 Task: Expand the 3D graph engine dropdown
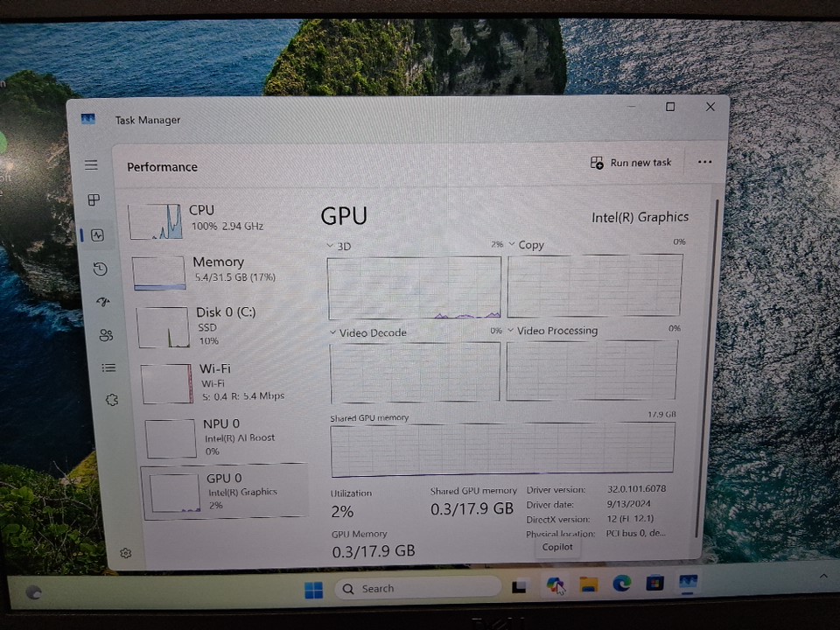(x=331, y=246)
